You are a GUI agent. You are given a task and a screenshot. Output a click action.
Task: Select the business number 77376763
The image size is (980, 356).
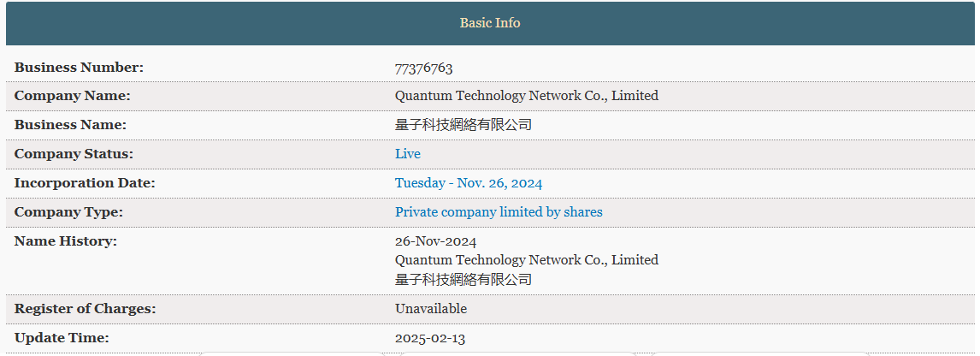423,68
